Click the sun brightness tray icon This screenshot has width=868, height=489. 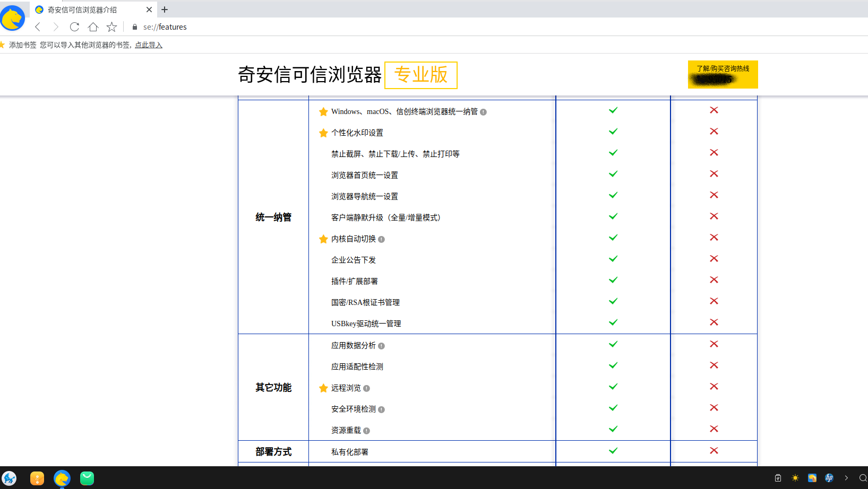(795, 478)
